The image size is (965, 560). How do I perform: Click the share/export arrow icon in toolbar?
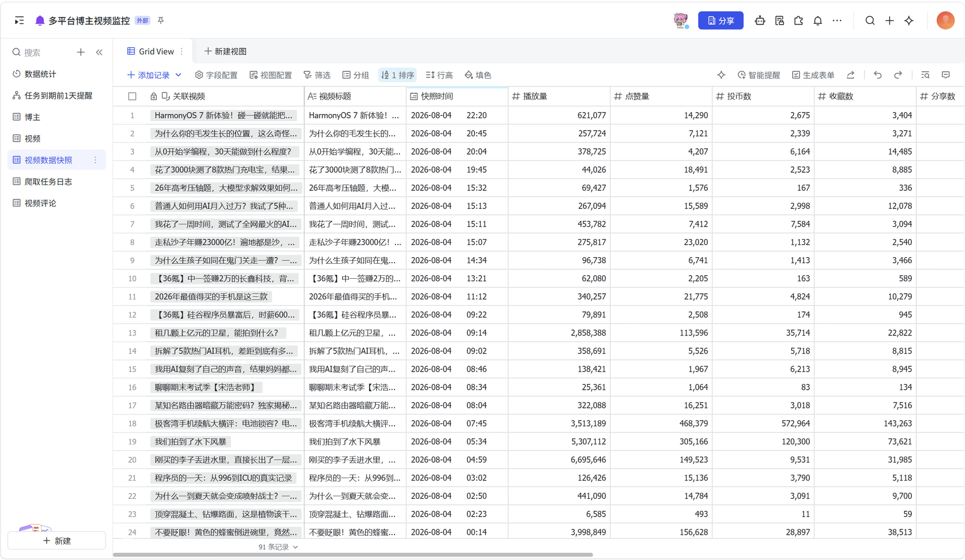pyautogui.click(x=850, y=75)
